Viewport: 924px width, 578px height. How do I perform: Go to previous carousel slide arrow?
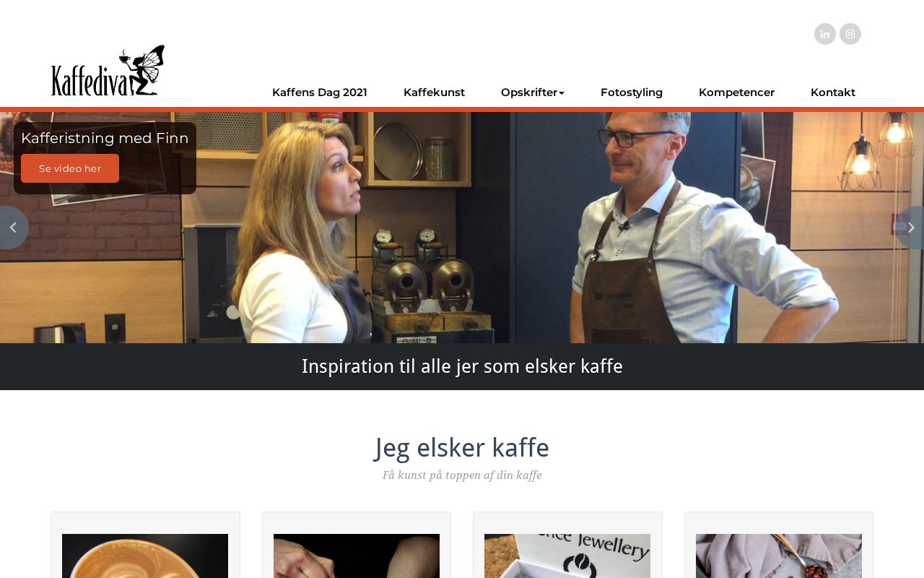12,228
